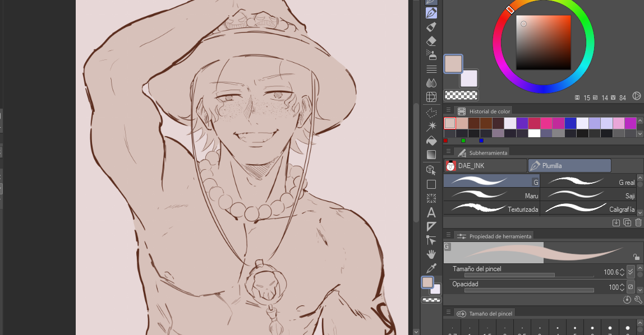The image size is (644, 335).
Task: Select the DAE_INK sub tool group
Action: click(485, 166)
